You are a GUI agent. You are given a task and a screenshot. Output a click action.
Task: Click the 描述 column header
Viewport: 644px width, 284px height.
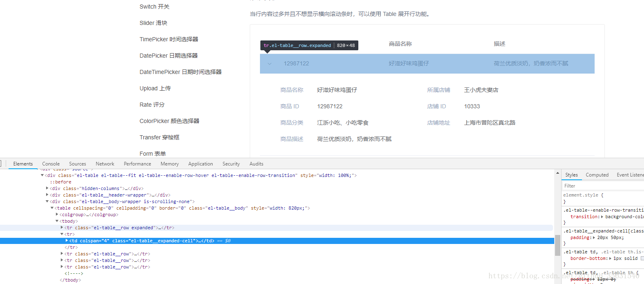500,44
